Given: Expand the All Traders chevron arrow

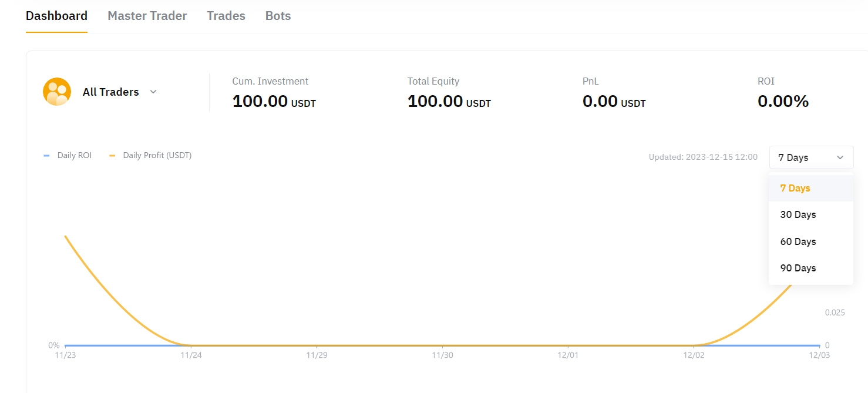Looking at the screenshot, I should tap(153, 92).
